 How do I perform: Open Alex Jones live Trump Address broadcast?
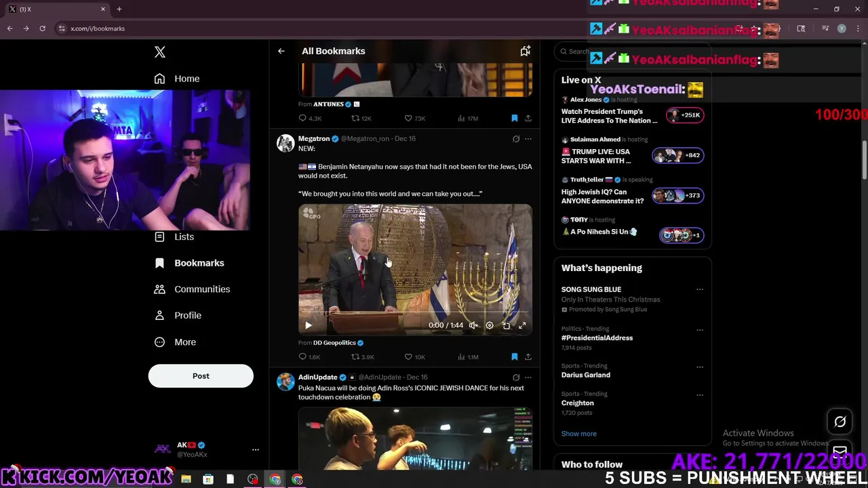pyautogui.click(x=632, y=110)
